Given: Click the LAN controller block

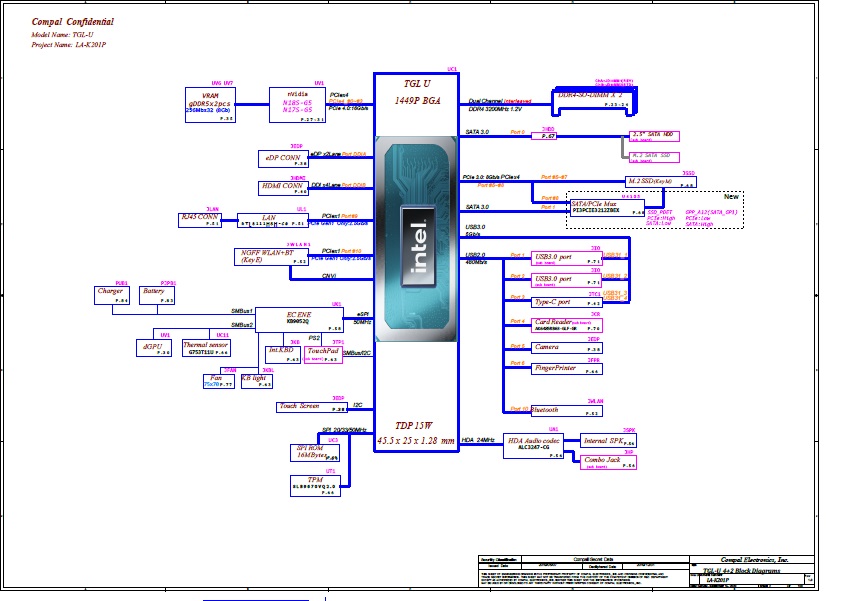Looking at the screenshot, I should (273, 220).
